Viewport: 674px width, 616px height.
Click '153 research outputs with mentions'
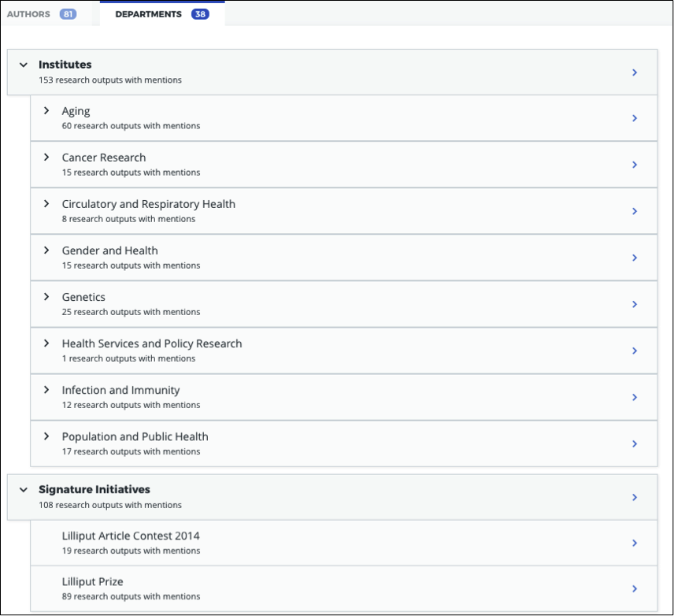pyautogui.click(x=110, y=80)
